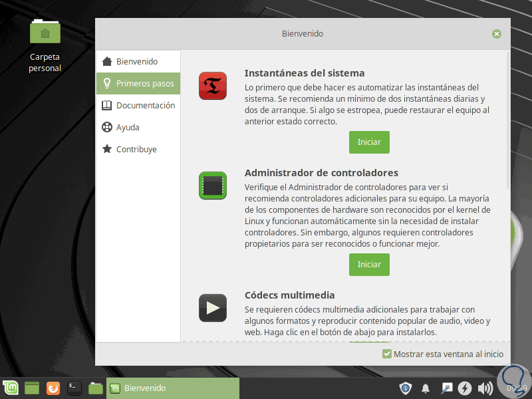
Task: Open the notifications bell in tray
Action: (x=426, y=388)
